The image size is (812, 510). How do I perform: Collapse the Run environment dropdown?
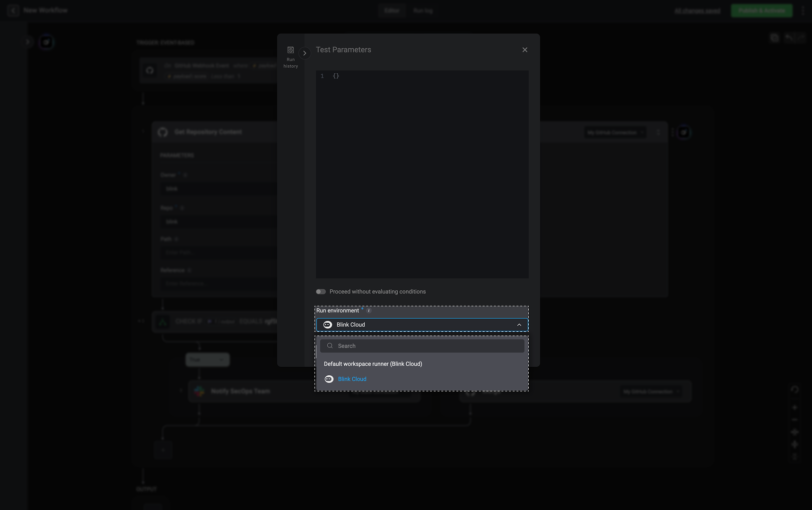pyautogui.click(x=519, y=325)
